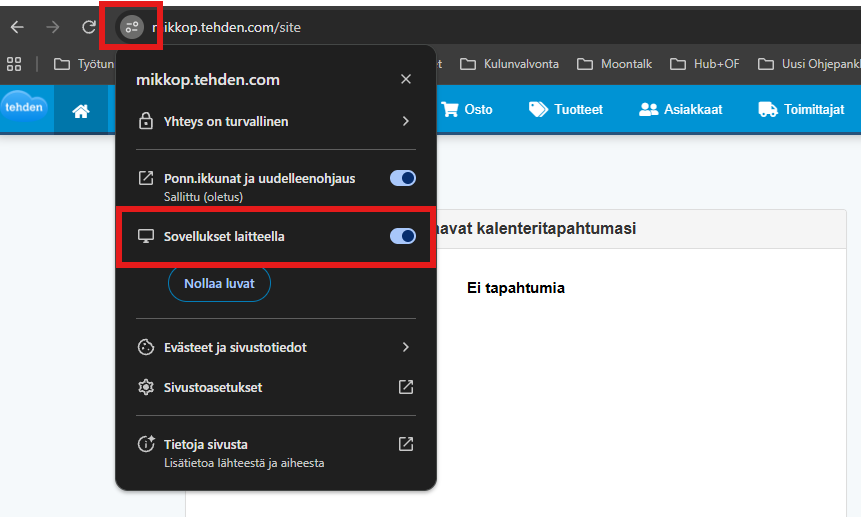Image resolution: width=861 pixels, height=517 pixels.
Task: Click the gear icon for Sivustoasetukset
Action: point(146,387)
